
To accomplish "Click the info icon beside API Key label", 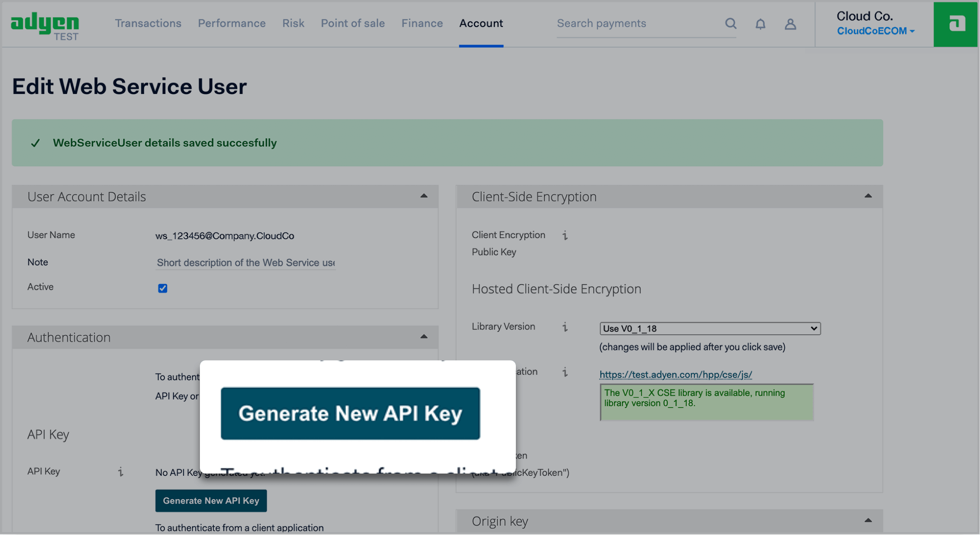I will [121, 472].
